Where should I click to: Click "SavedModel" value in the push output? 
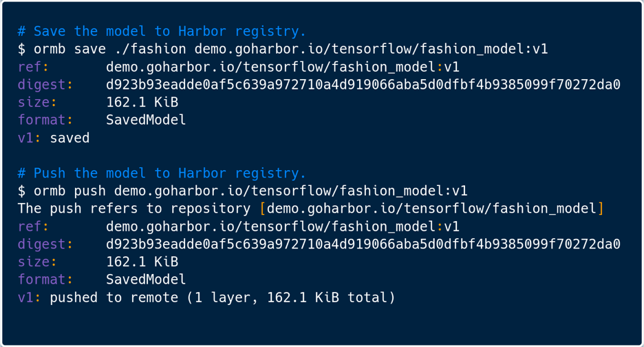[146, 280]
